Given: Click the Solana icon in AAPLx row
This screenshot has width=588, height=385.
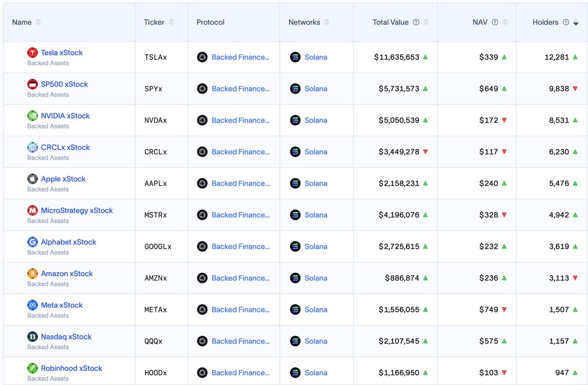Looking at the screenshot, I should [x=295, y=183].
